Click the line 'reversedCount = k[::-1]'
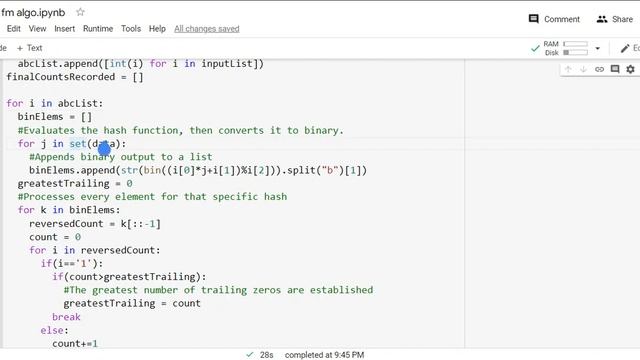This screenshot has width=640, height=360. click(95, 224)
